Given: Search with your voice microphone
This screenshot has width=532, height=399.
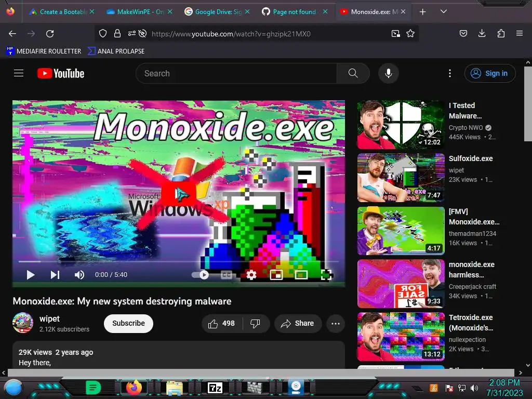Looking at the screenshot, I should tap(389, 73).
